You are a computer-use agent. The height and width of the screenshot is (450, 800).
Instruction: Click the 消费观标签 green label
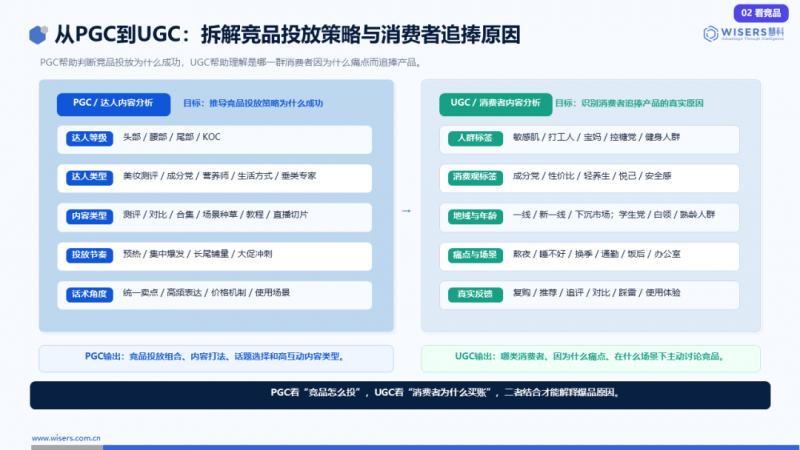(475, 177)
